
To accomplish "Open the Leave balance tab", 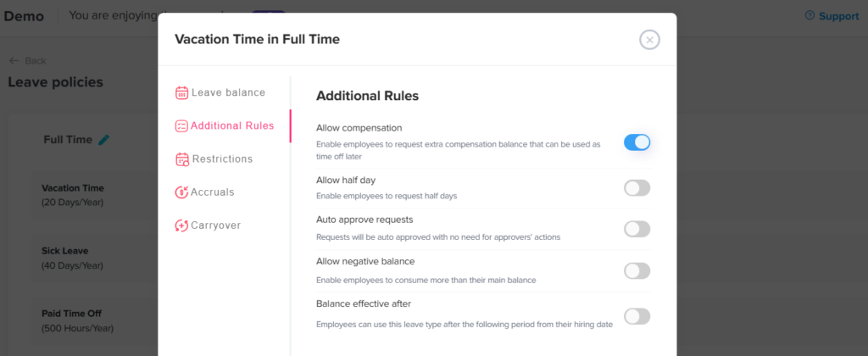I will click(228, 93).
